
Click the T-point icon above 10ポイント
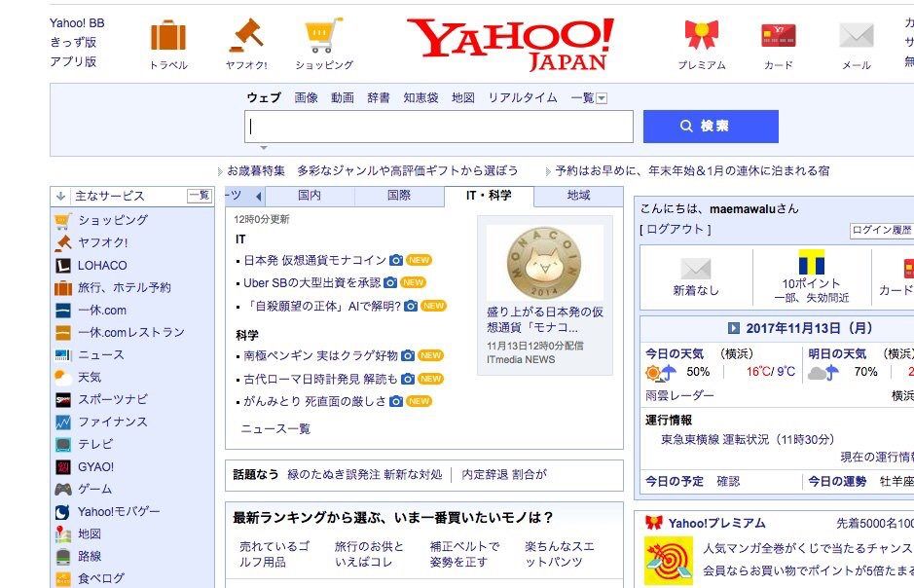coord(812,262)
